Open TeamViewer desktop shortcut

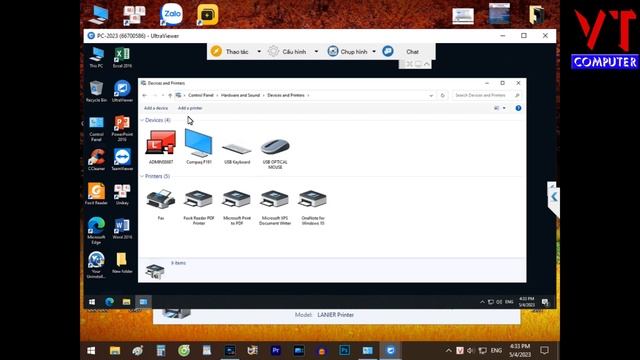122,160
